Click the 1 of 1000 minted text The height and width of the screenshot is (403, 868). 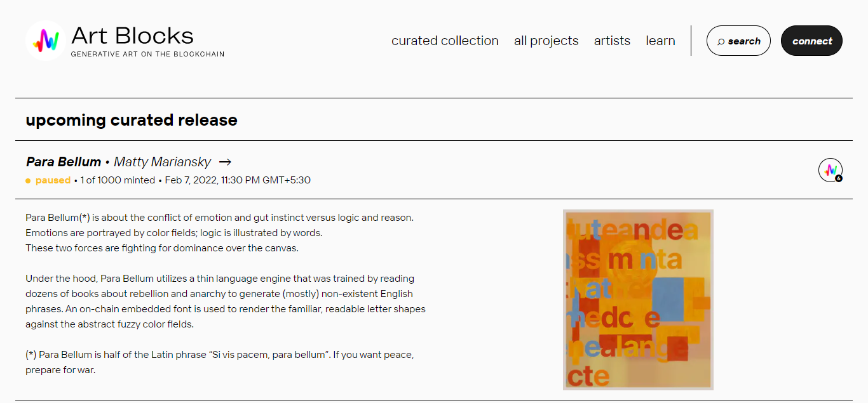118,180
